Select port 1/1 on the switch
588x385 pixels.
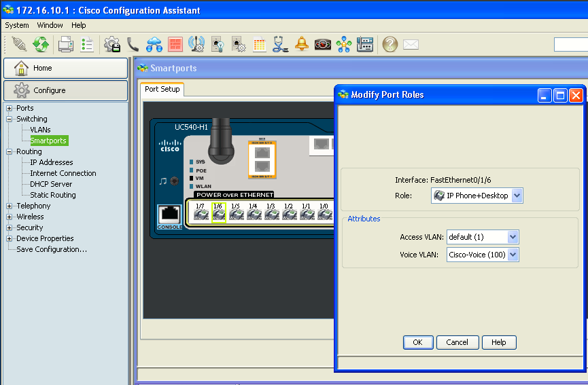(307, 212)
